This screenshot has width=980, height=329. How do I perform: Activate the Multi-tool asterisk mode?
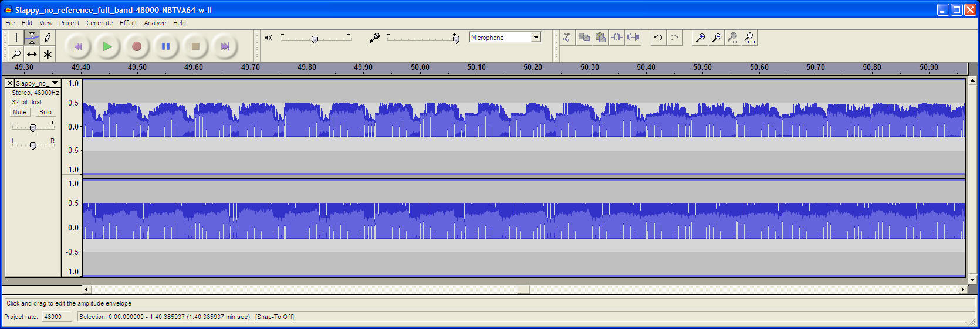48,54
